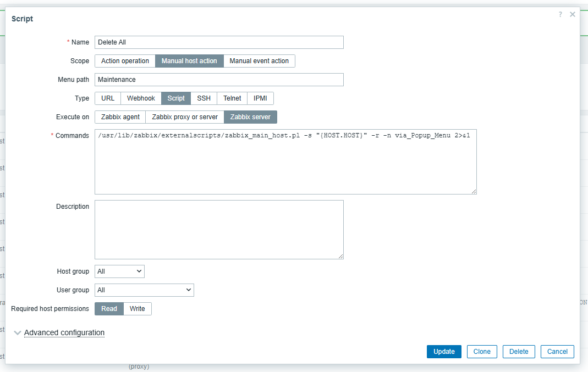The height and width of the screenshot is (372, 588).
Task: Set script type to Webhook
Action: pyautogui.click(x=141, y=98)
